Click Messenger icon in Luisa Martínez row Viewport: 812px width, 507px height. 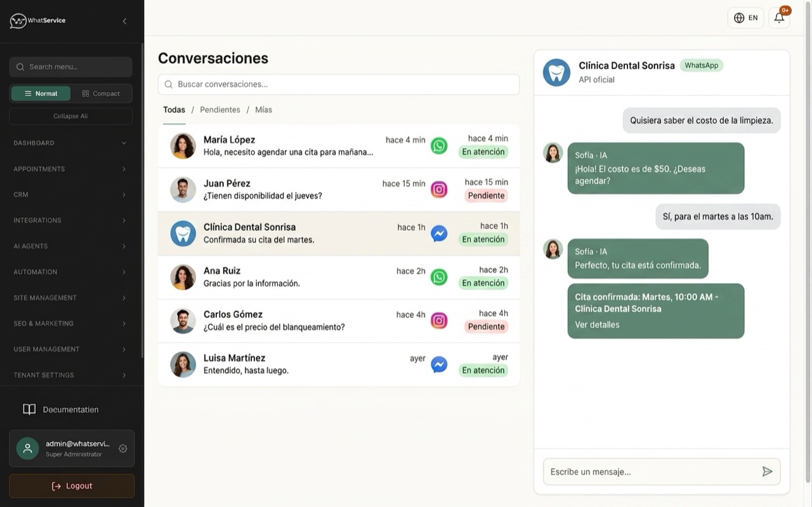439,364
